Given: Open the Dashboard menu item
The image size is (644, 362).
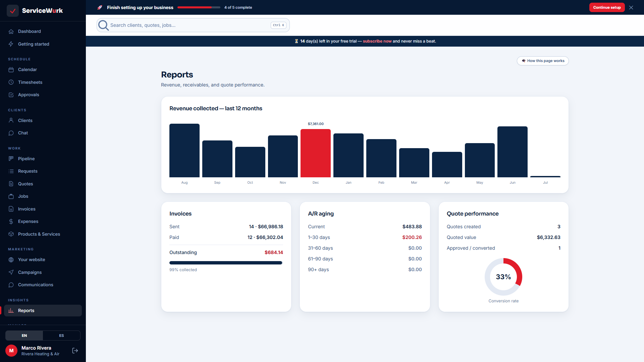Looking at the screenshot, I should [43, 32].
